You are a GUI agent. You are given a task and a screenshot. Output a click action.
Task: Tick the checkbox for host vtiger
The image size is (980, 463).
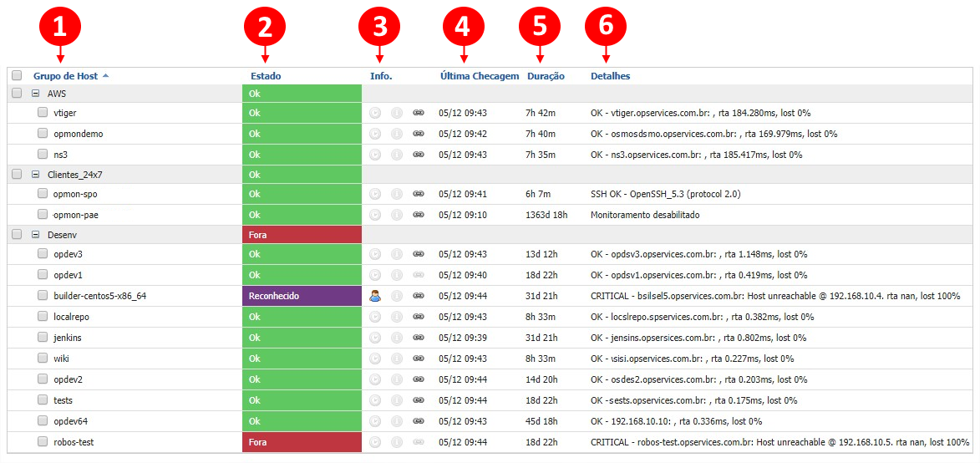point(43,112)
